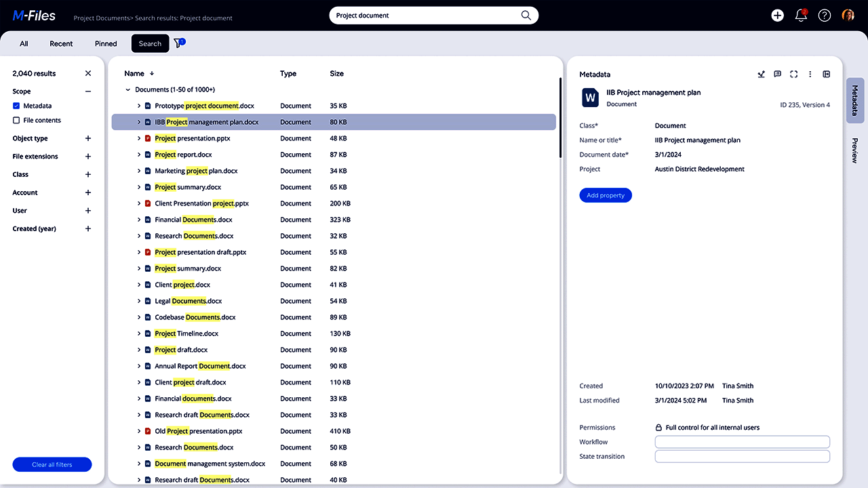Switch to the Recent tab
868x488 pixels.
(x=61, y=43)
